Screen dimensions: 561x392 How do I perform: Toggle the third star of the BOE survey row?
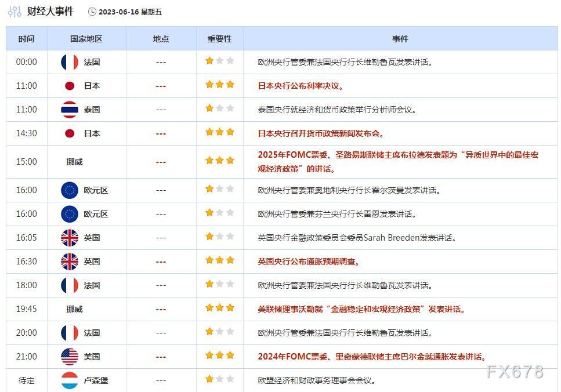coord(230,260)
